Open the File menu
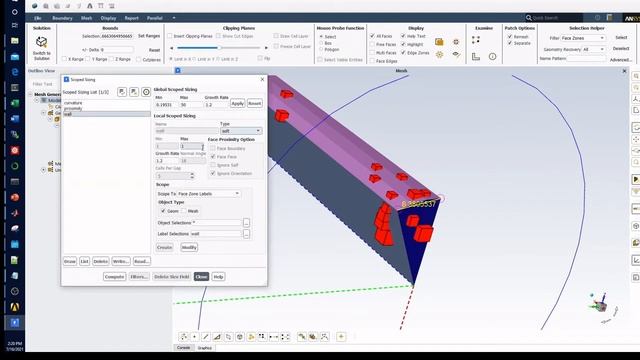 38,18
